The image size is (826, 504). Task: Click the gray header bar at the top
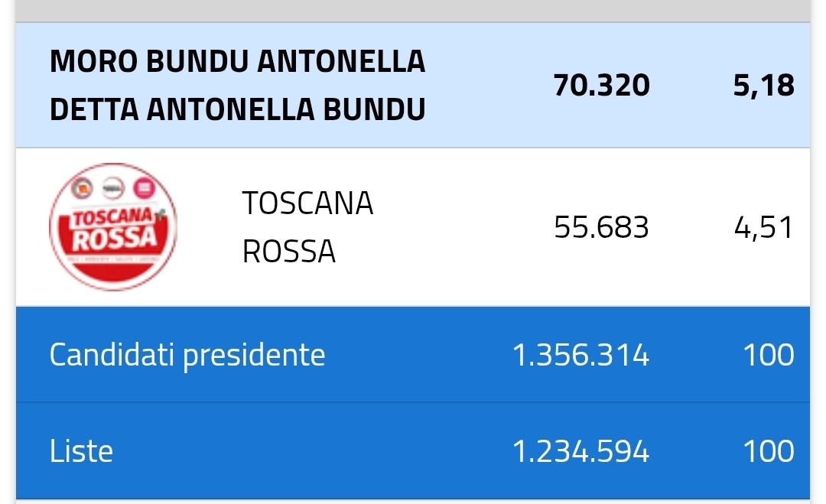[413, 10]
